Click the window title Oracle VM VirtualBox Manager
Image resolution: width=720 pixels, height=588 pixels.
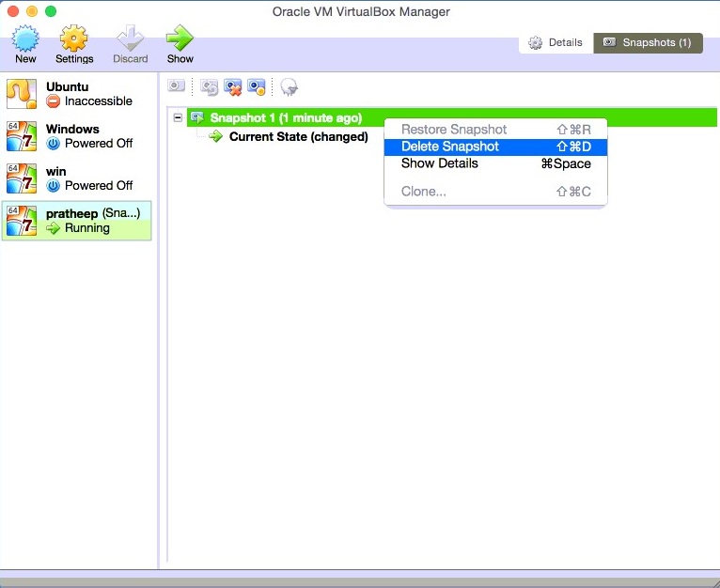click(x=361, y=11)
